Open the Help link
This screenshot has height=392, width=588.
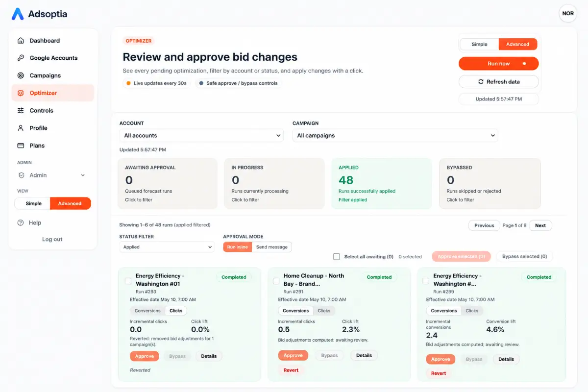coord(35,222)
